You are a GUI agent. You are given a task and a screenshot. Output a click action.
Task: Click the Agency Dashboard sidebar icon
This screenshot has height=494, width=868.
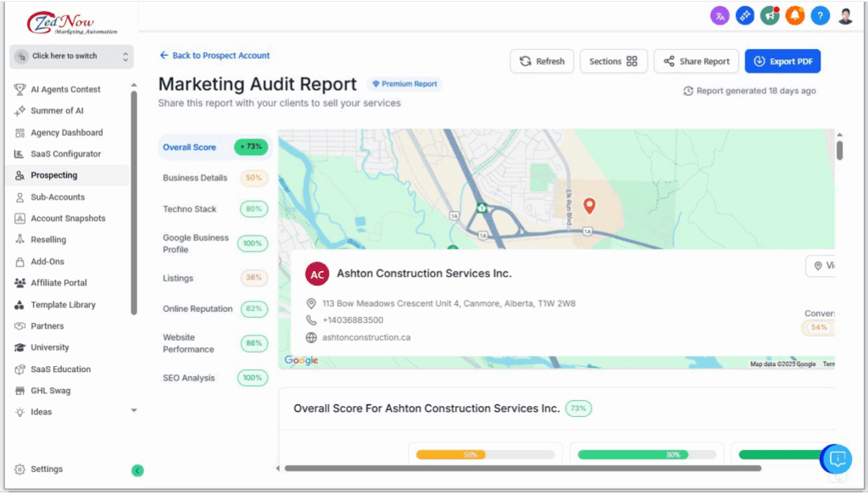[x=20, y=133]
